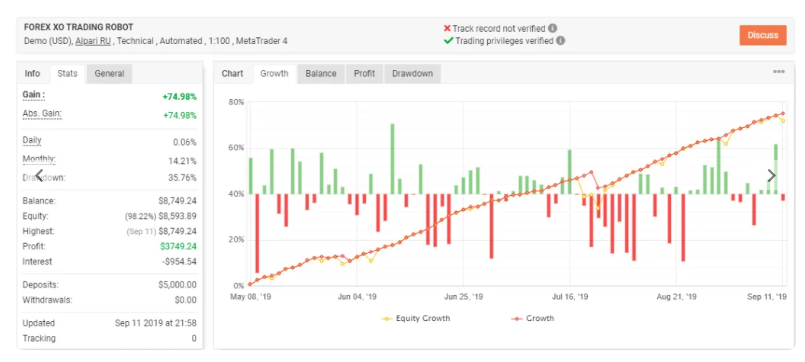This screenshot has height=362, width=805.
Task: Open the three-dots chart options menu
Action: click(779, 72)
